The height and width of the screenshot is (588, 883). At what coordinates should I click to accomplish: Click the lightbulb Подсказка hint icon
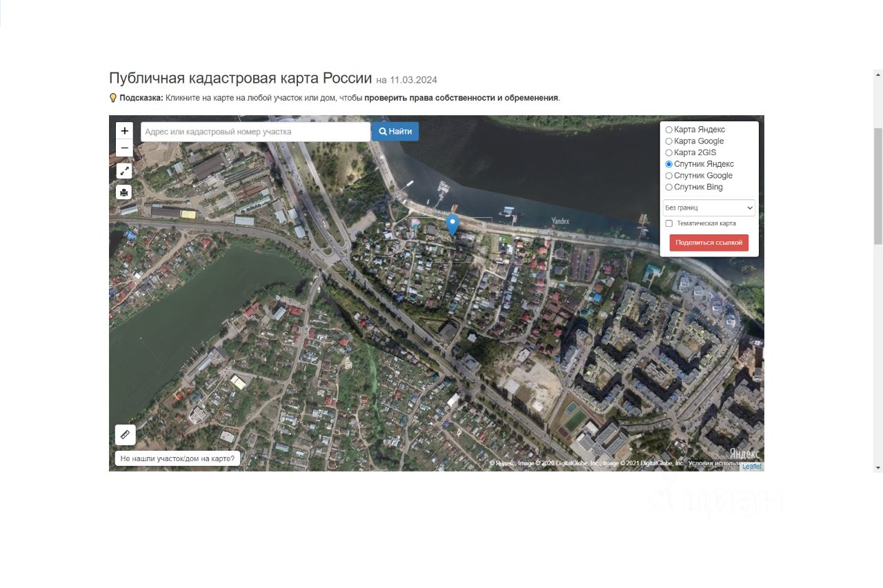coord(113,98)
